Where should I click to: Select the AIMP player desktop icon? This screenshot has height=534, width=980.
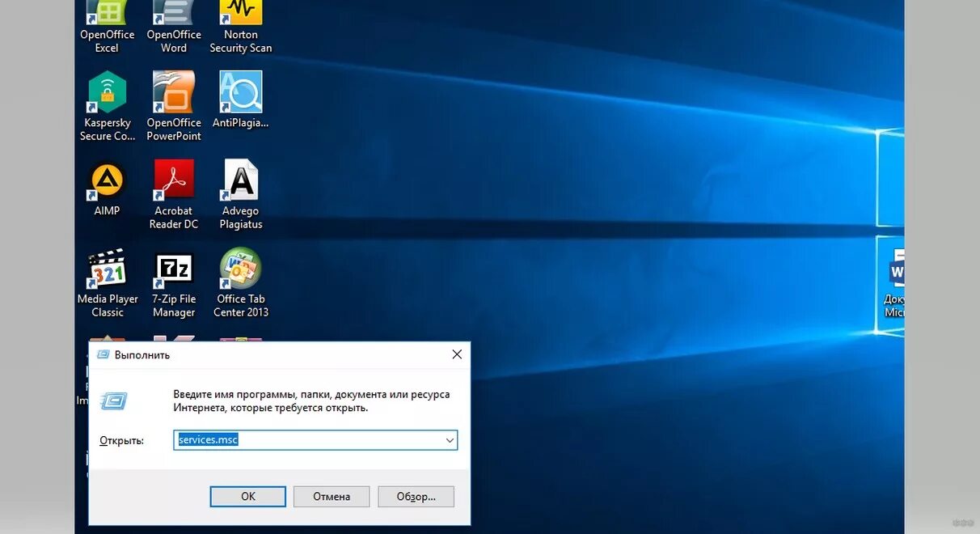107,187
